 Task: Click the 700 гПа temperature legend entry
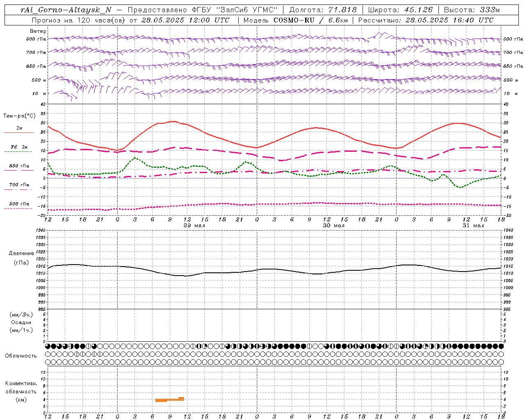tap(19, 185)
